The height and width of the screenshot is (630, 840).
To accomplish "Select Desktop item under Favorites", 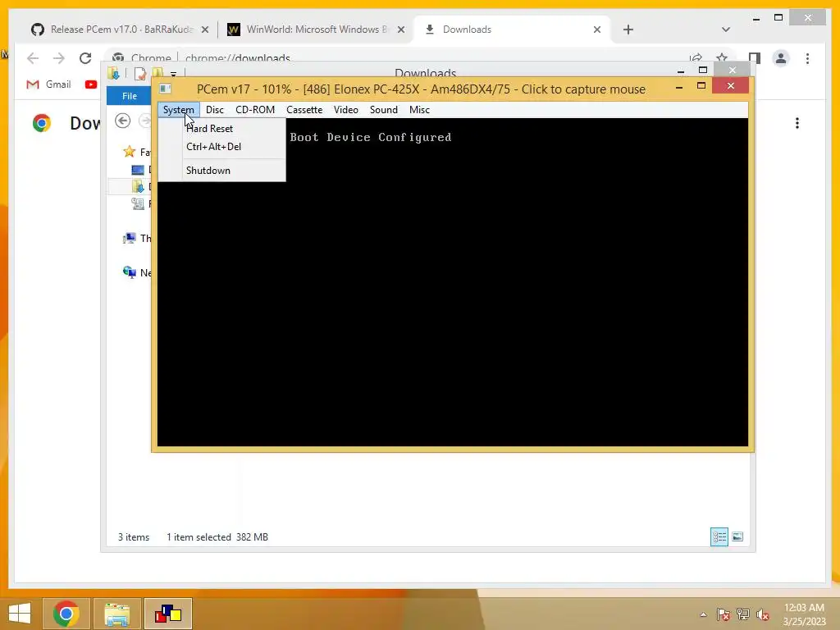I will pos(141,170).
